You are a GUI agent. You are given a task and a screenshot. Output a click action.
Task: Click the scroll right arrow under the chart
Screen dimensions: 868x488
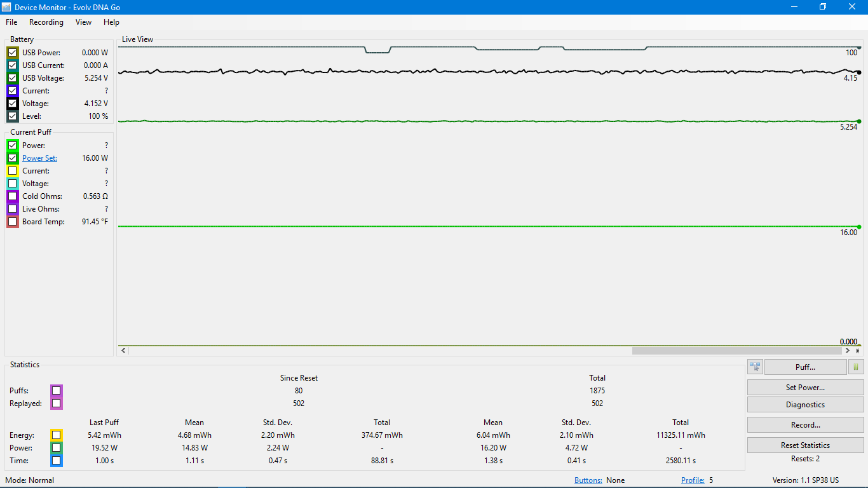(848, 351)
